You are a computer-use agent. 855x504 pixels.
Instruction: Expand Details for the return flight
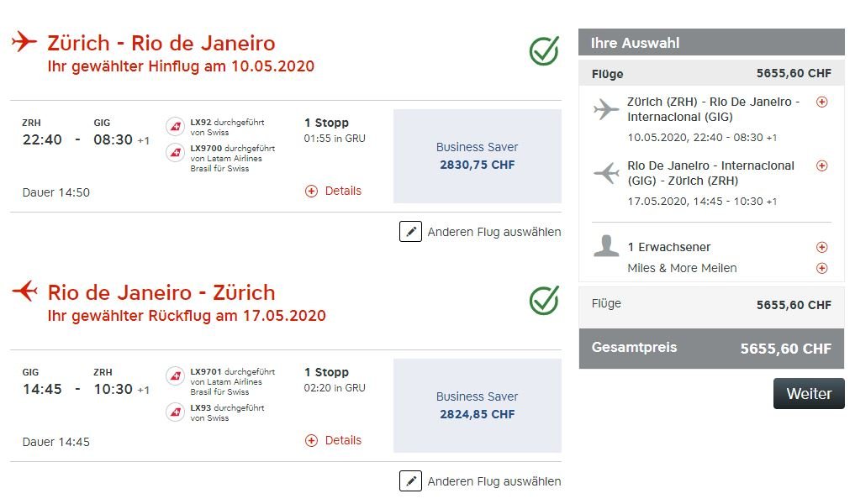click(333, 440)
